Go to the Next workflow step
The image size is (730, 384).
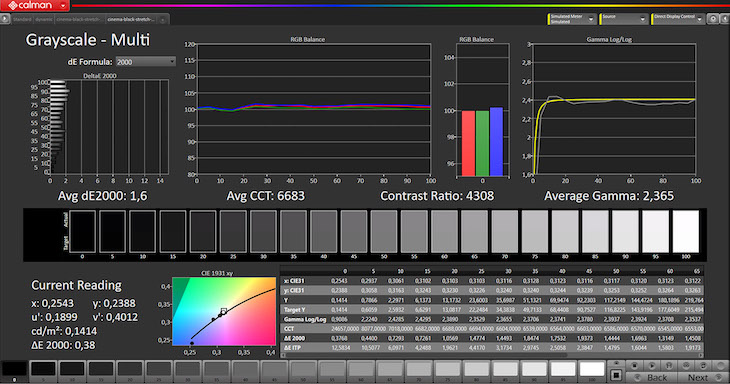703,377
